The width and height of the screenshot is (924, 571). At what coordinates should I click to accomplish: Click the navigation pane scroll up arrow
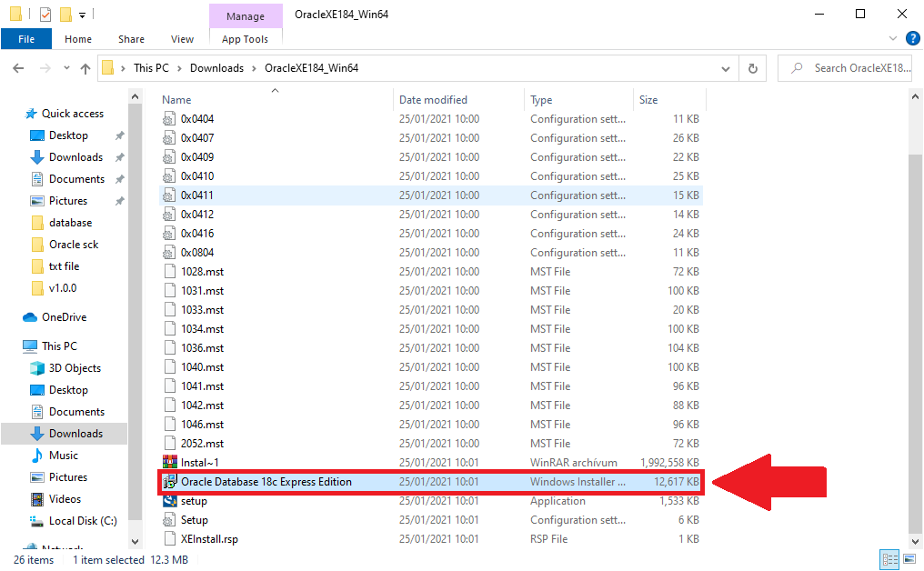click(x=135, y=96)
